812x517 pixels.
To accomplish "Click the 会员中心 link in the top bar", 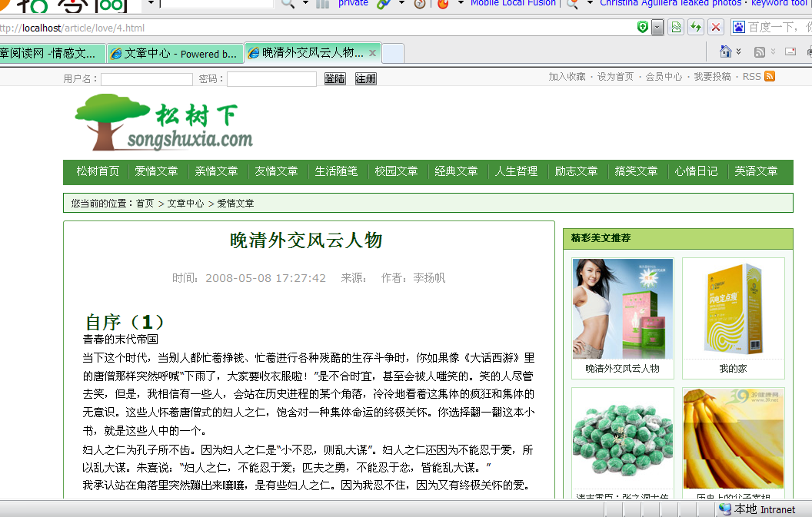I will 664,77.
